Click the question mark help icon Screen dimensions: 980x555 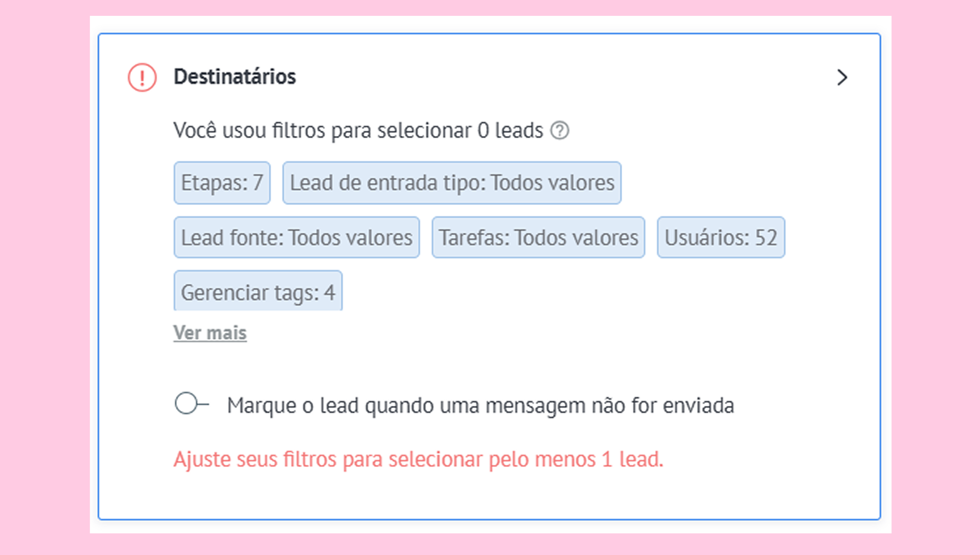559,131
